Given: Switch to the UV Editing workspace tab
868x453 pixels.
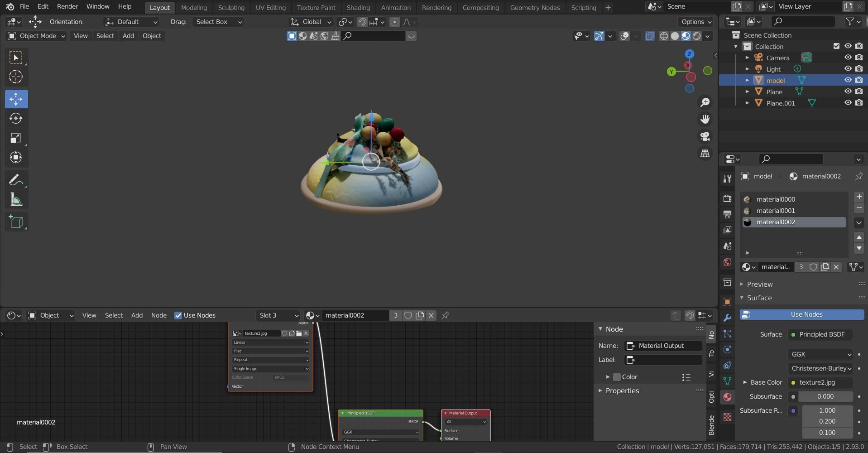Looking at the screenshot, I should (270, 8).
